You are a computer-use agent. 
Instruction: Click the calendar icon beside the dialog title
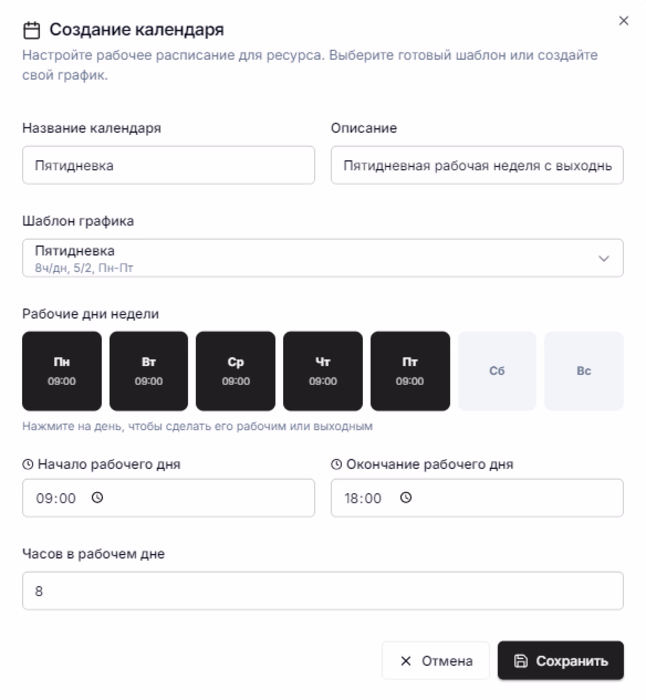tap(31, 31)
